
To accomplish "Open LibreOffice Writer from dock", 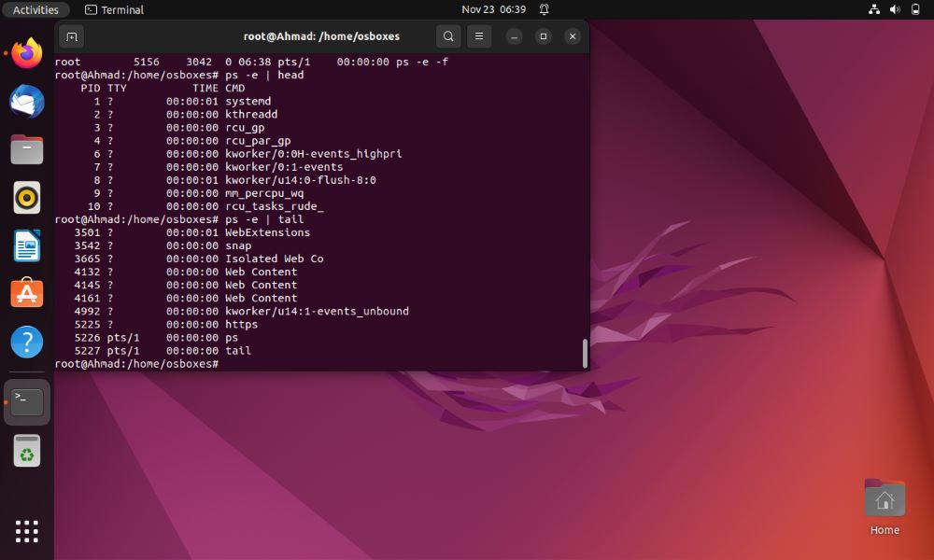I will [x=27, y=245].
